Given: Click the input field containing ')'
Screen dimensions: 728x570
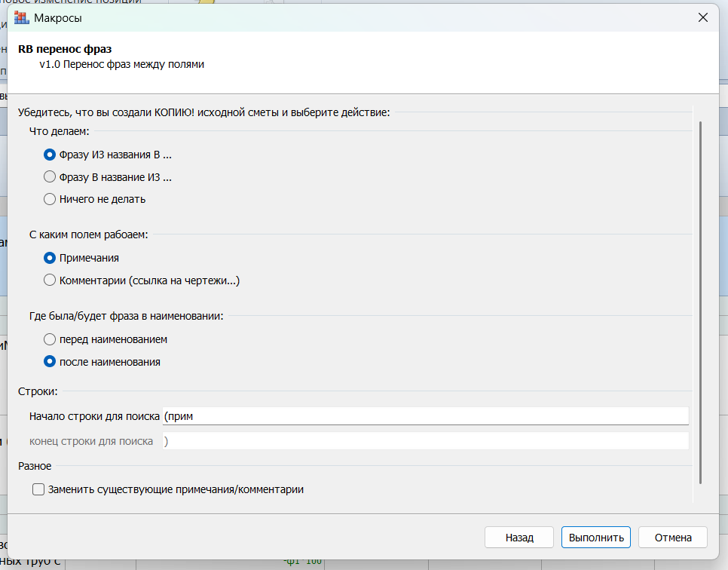Looking at the screenshot, I should [x=425, y=441].
